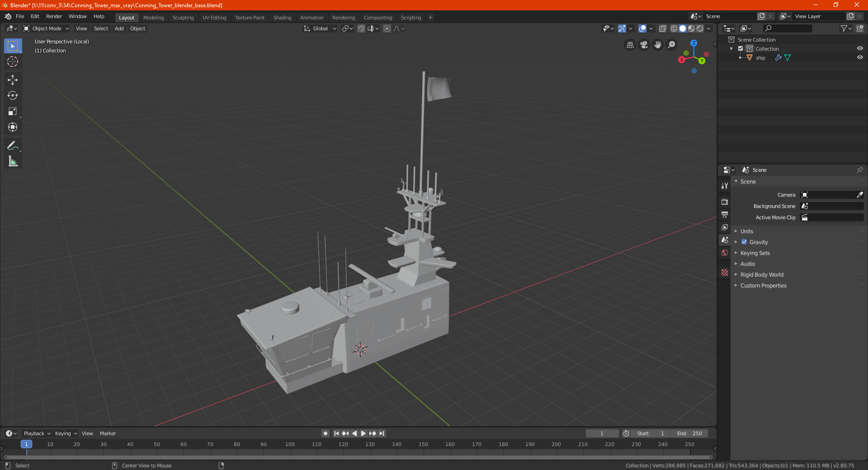868x470 pixels.
Task: Select the Annotate tool
Action: (x=13, y=146)
